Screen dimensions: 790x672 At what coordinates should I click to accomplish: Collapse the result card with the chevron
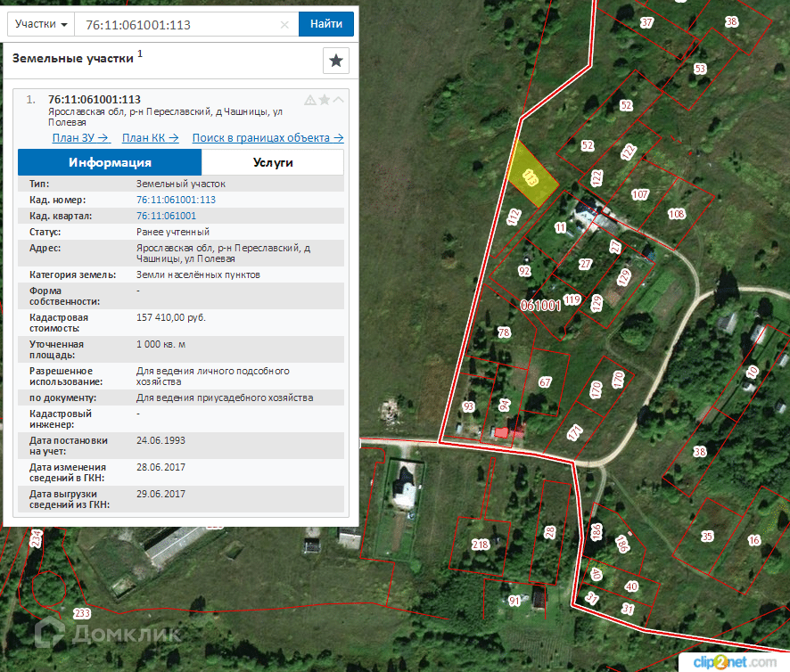339,99
